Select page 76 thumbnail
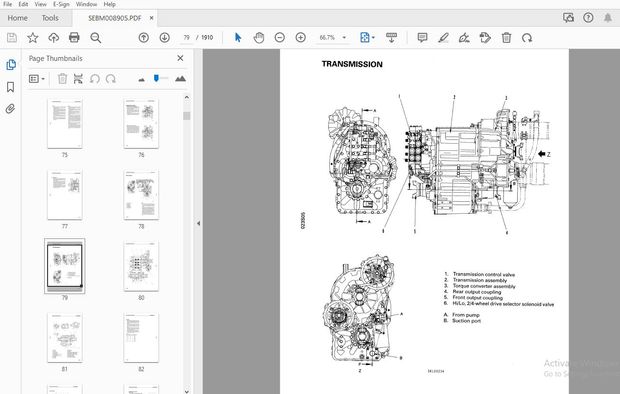Viewport: 620px width, 394px height. [x=141, y=124]
